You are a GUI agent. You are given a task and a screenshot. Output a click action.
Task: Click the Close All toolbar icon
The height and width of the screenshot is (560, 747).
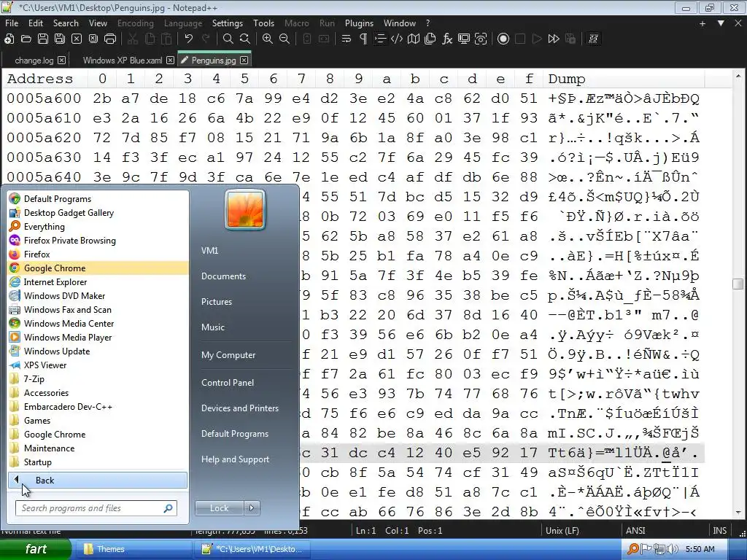point(93,39)
